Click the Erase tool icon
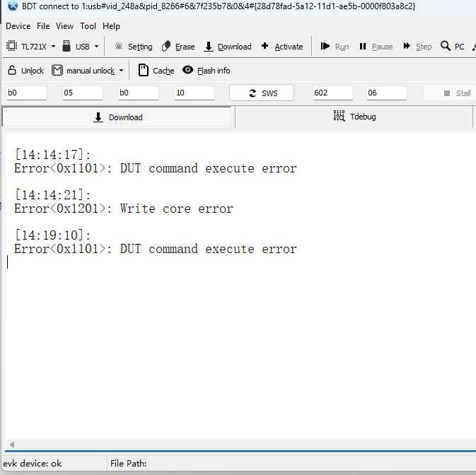476x475 pixels. pyautogui.click(x=166, y=47)
